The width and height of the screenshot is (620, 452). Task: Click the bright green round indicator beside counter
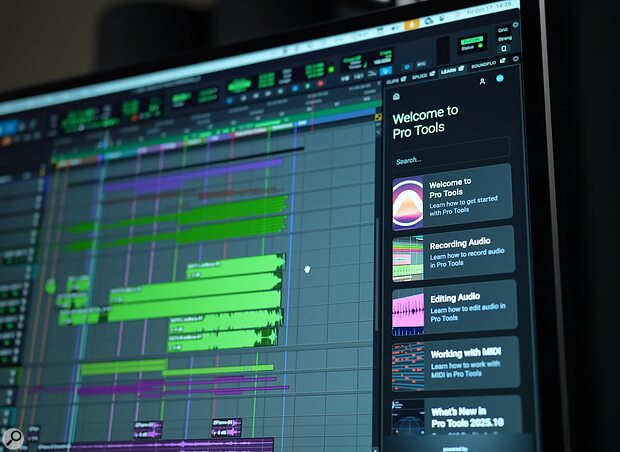[x=331, y=70]
